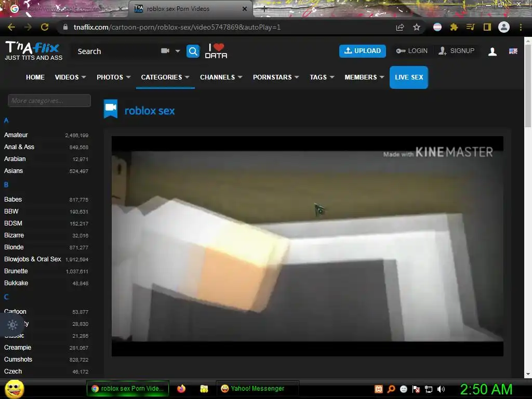Viewport: 532px width, 399px height.
Task: Expand the CHANNELS menu dropdown
Action: tap(240, 77)
